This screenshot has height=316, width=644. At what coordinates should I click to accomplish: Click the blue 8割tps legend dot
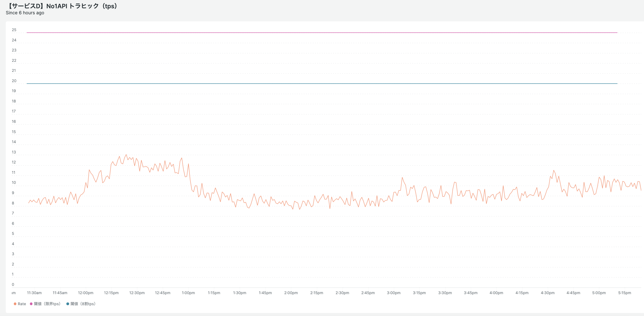(x=68, y=304)
